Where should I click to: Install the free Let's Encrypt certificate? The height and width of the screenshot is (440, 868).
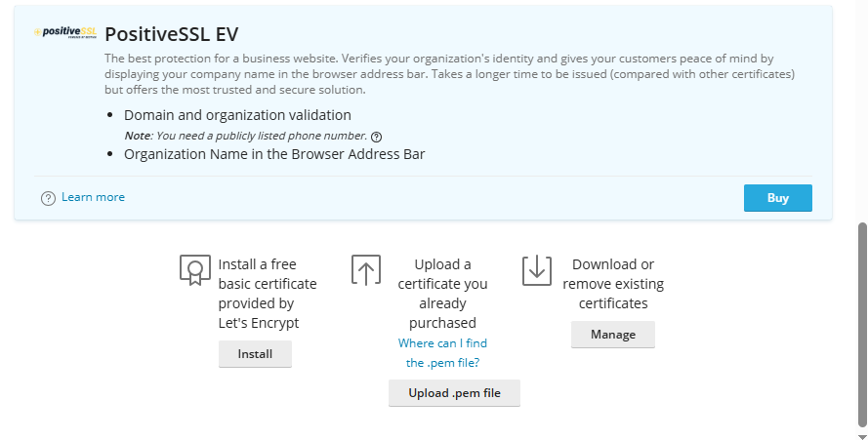tap(255, 354)
